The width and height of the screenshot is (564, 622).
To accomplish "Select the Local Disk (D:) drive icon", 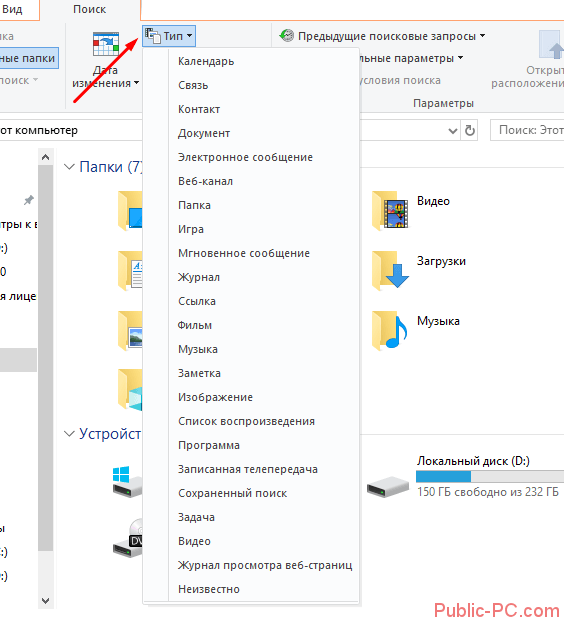I will coord(388,486).
